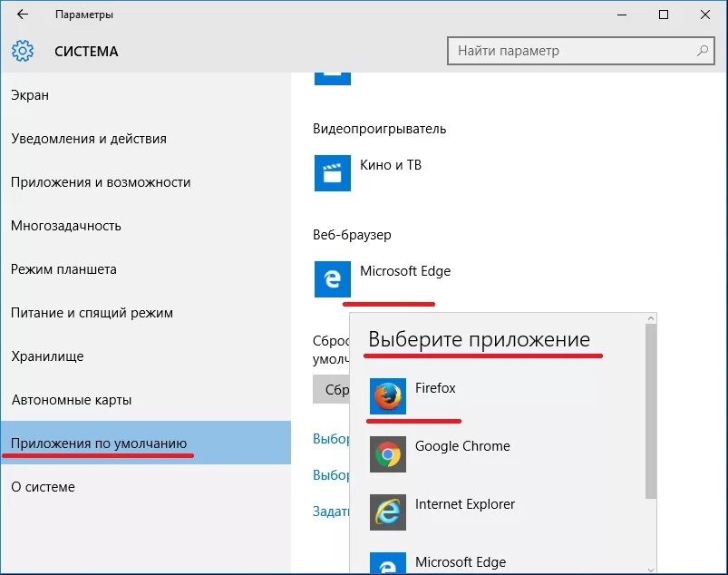Open the Многозадачность section
The height and width of the screenshot is (575, 728).
coord(146,226)
